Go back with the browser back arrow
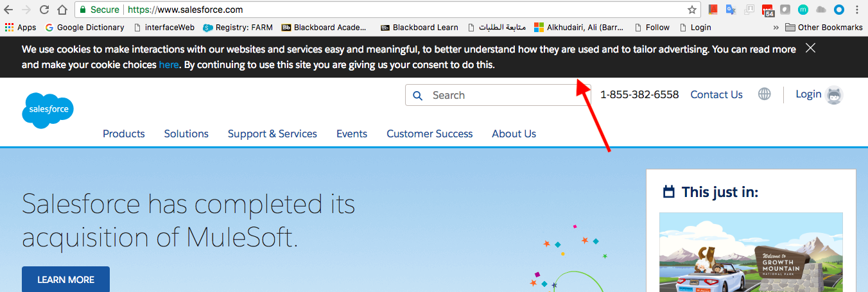 [x=8, y=10]
